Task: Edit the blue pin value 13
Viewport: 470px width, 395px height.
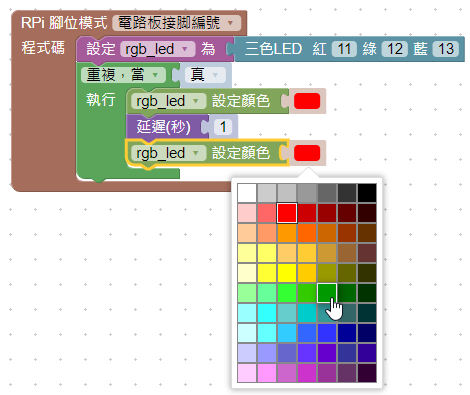Action: pyautogui.click(x=446, y=49)
